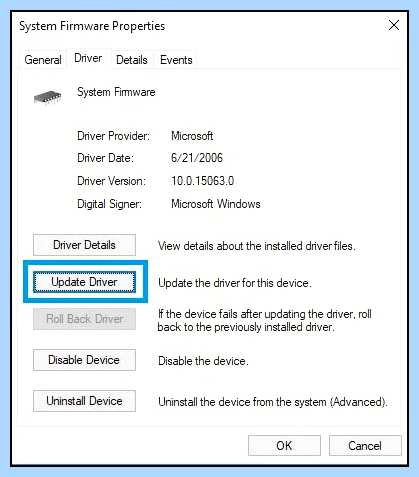
Task: Select the driver version '10.0.15063.0'
Action: point(202,181)
